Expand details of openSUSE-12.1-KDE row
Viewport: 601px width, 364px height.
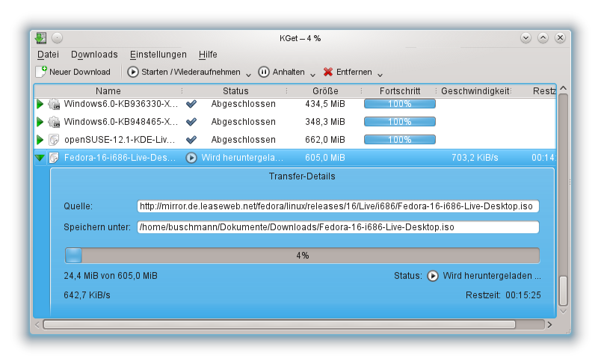40,140
